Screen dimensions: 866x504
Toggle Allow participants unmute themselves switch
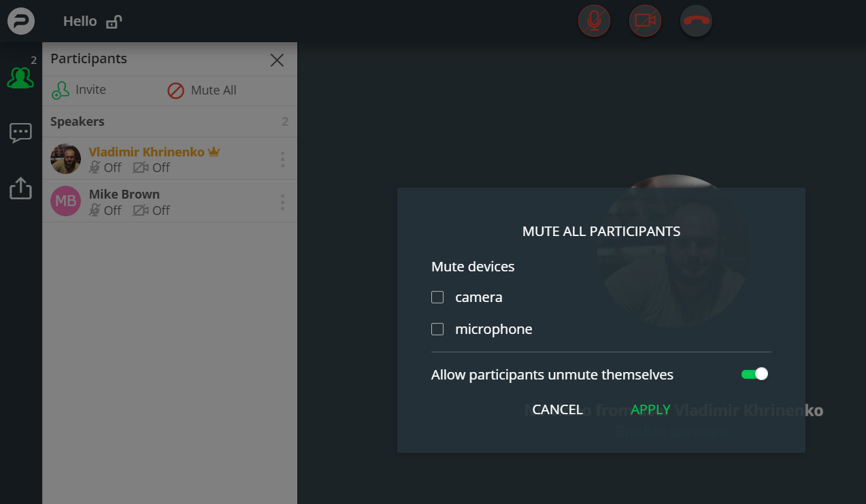(754, 374)
